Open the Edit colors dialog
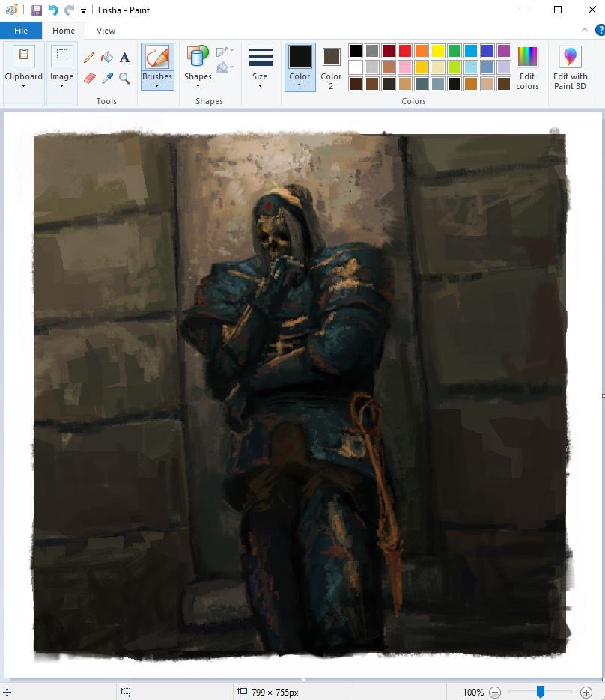Screen dimensions: 605x700 (527, 67)
